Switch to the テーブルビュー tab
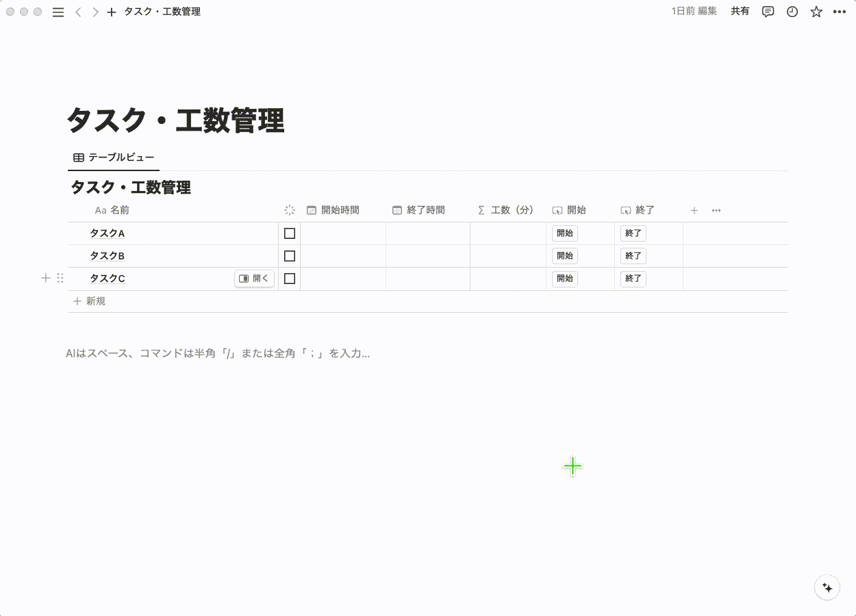Viewport: 856px width, 616px height. (x=114, y=157)
